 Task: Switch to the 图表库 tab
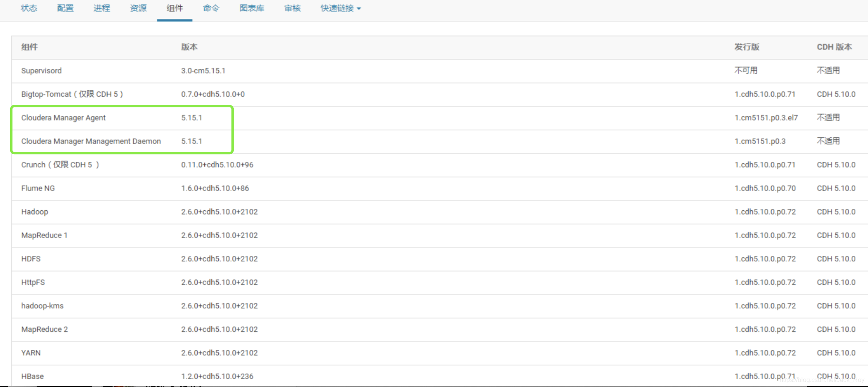(252, 8)
